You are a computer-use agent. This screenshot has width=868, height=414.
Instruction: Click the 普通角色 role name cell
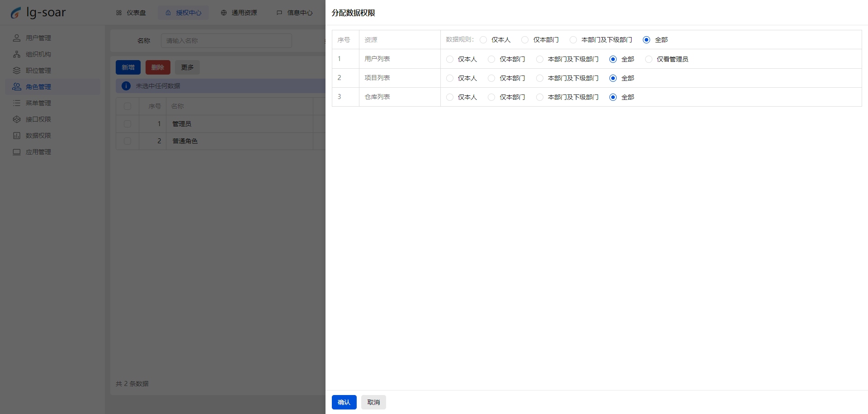pos(240,141)
